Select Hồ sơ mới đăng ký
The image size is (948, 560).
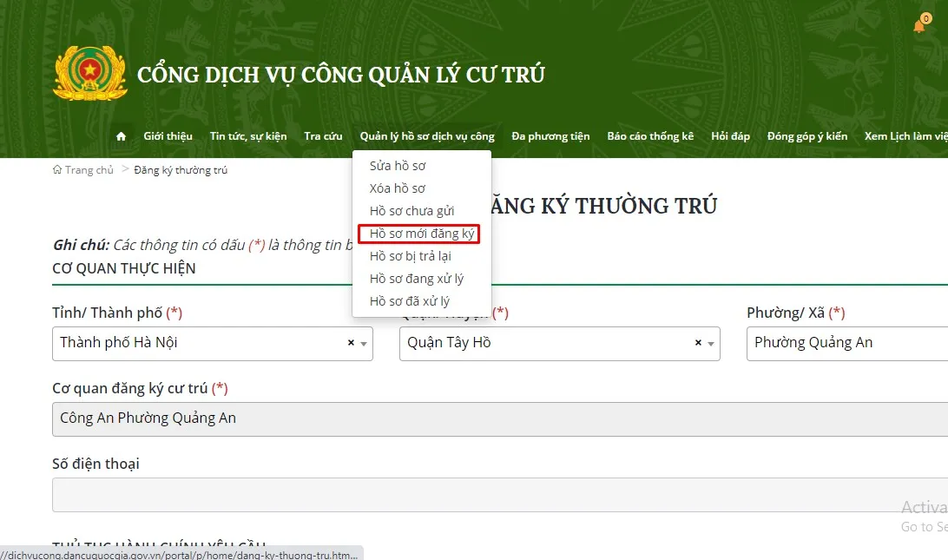(422, 234)
